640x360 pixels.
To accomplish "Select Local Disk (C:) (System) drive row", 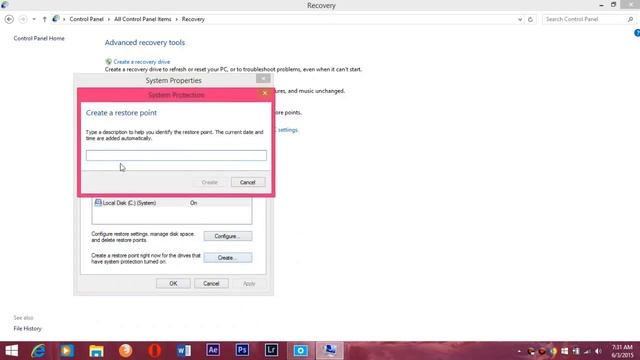I will click(172, 203).
